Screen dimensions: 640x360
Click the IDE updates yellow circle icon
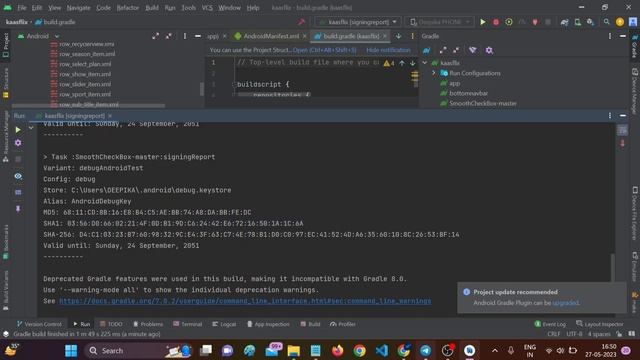click(620, 22)
